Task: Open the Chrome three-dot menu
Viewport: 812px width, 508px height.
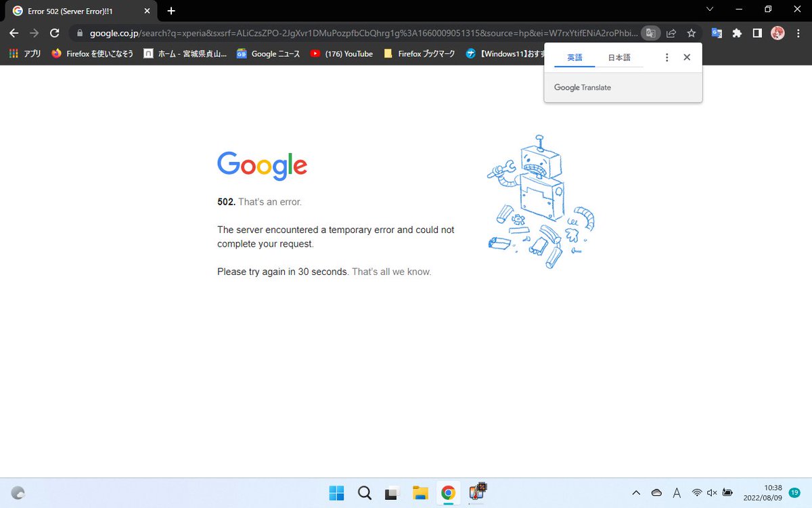Action: 798,33
